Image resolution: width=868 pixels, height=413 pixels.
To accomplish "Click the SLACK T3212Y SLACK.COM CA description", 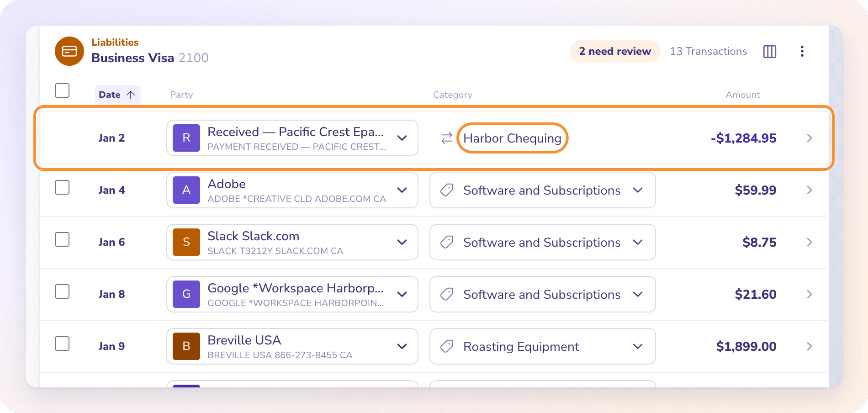I will click(275, 251).
